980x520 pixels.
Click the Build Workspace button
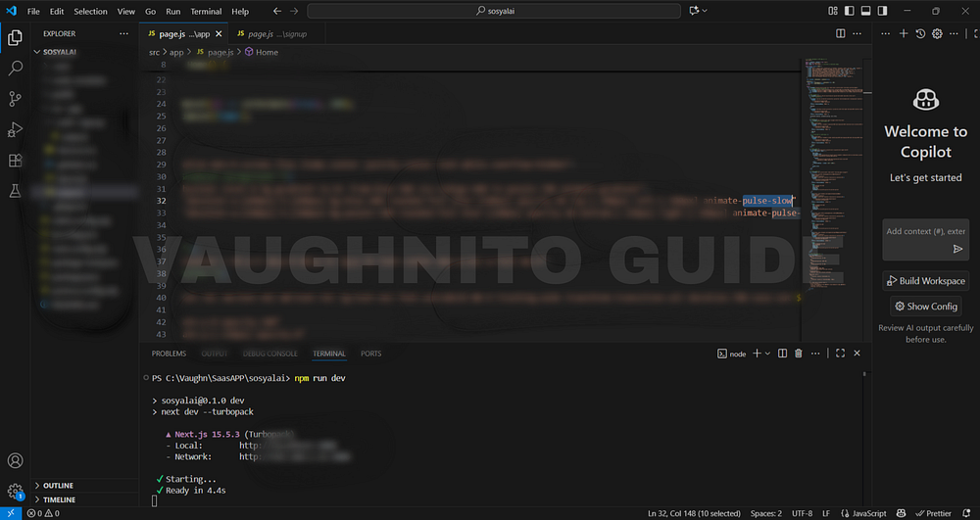(926, 281)
